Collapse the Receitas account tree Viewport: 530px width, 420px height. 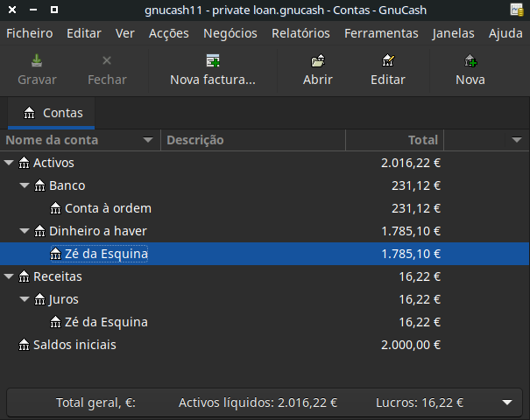(9, 276)
